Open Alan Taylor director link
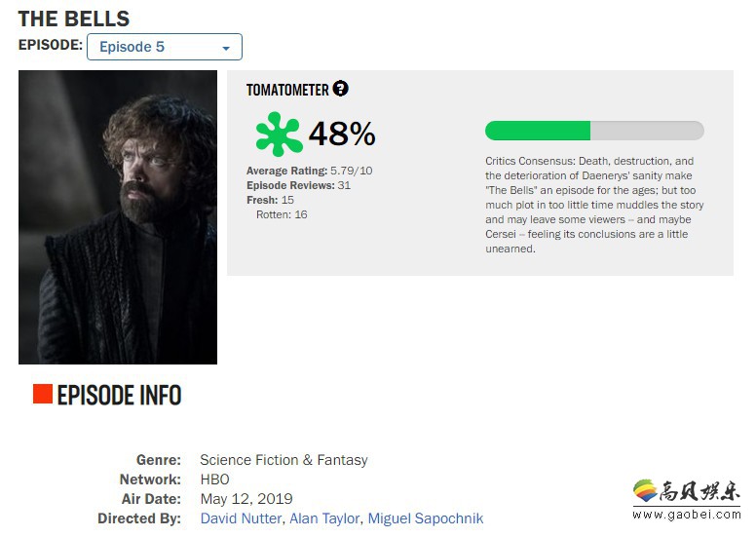Screen dimensions: 756x537 coord(324,518)
